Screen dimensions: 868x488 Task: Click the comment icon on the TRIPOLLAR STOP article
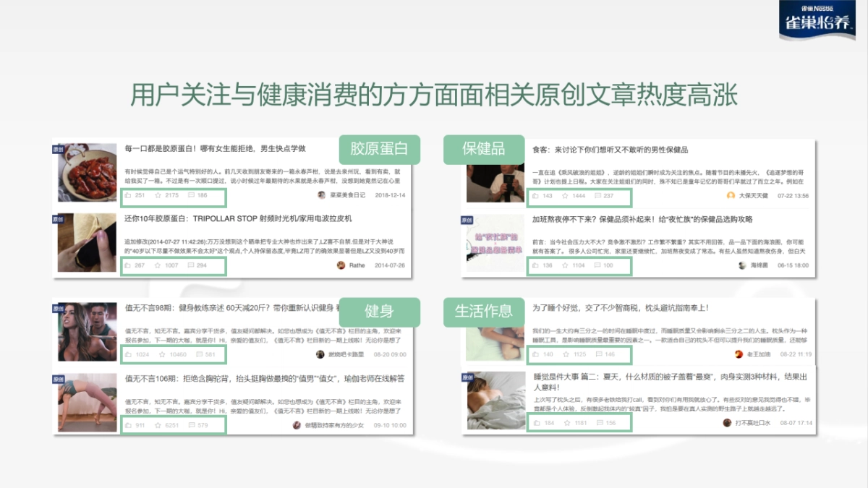[x=190, y=265]
